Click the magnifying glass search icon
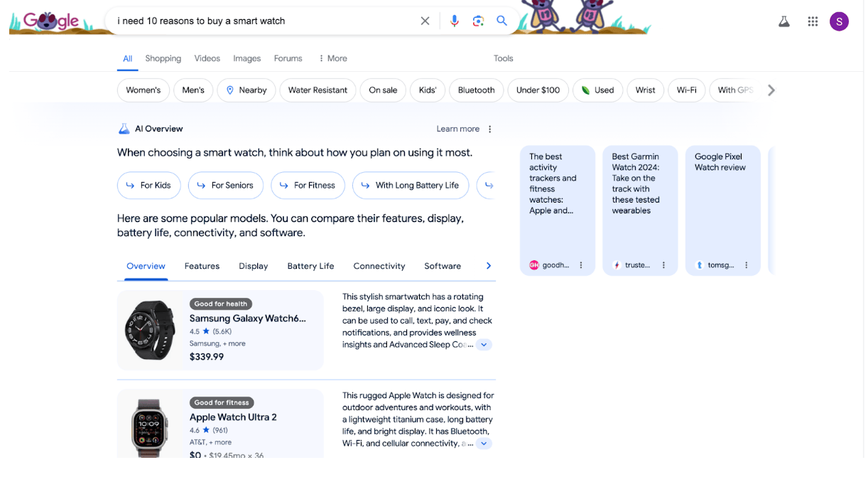The image size is (868, 482). point(501,21)
